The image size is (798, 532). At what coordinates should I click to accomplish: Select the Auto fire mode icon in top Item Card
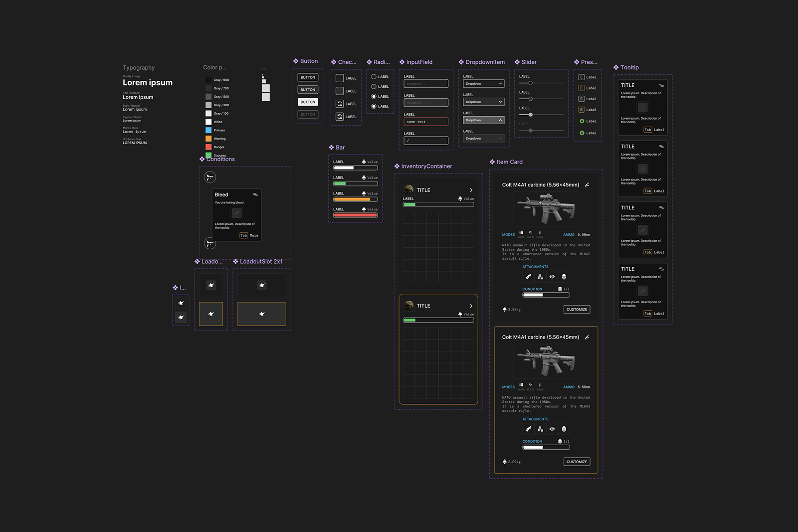[521, 232]
